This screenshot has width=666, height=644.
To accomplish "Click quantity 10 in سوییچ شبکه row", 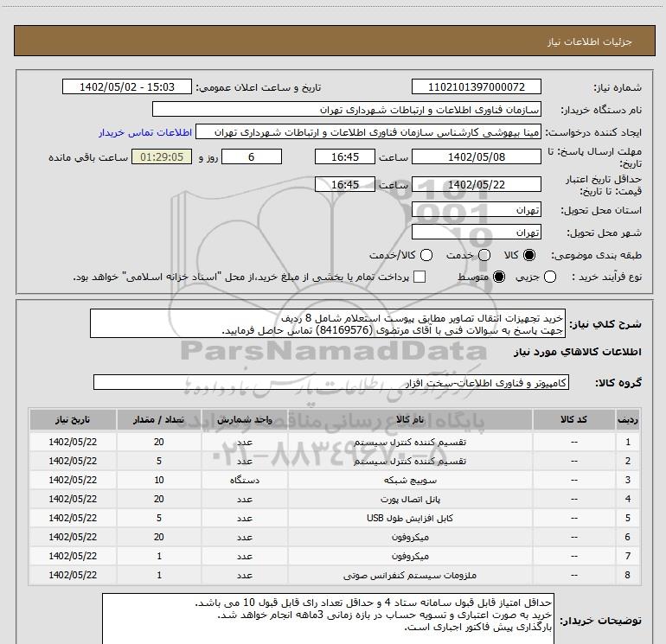I will coord(159,480).
